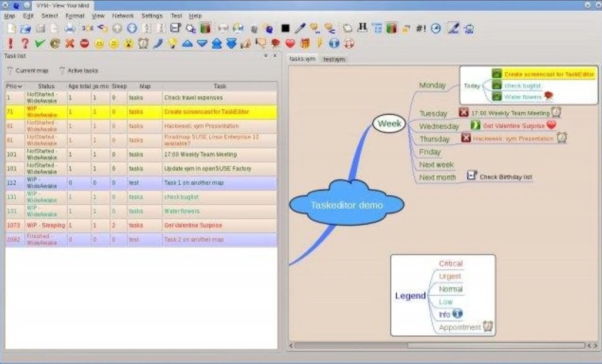Click the lifebuoy flag icon
This screenshot has height=364, width=602.
[349, 43]
